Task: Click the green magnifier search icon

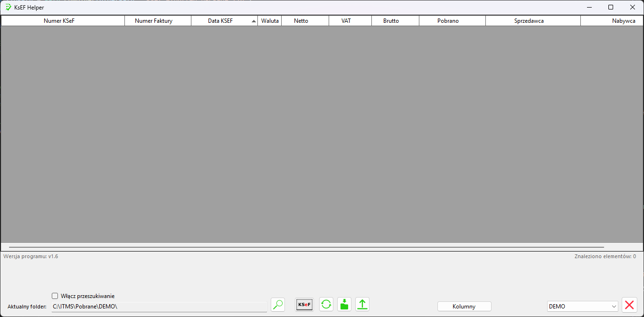Action: [278, 305]
